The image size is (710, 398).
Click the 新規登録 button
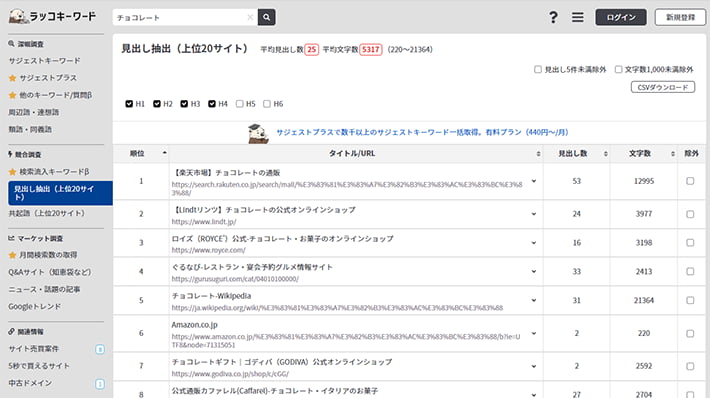[680, 17]
